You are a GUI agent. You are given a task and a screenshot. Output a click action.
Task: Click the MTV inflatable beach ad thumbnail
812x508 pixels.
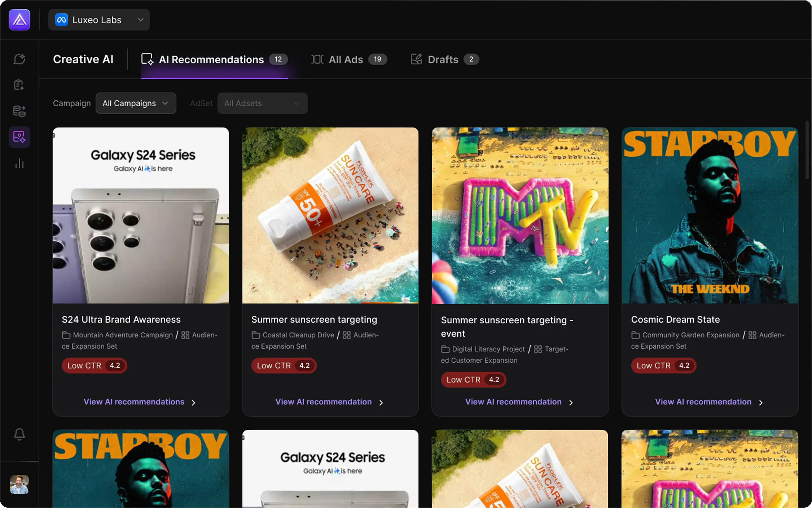pyautogui.click(x=520, y=215)
